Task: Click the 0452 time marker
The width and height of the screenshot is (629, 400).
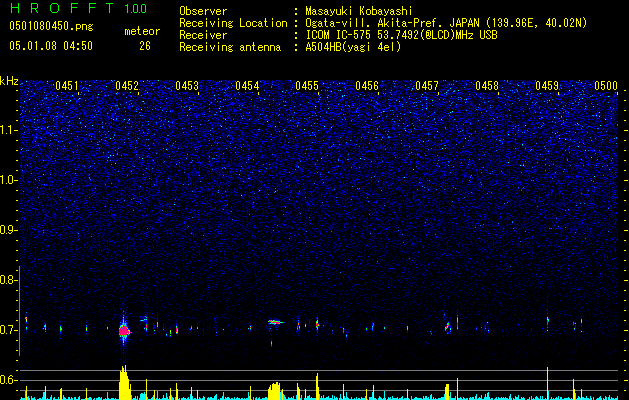Action: [127, 86]
